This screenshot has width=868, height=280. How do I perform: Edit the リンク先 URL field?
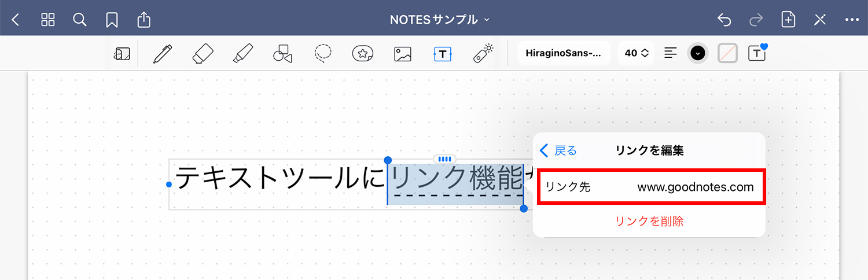click(652, 187)
